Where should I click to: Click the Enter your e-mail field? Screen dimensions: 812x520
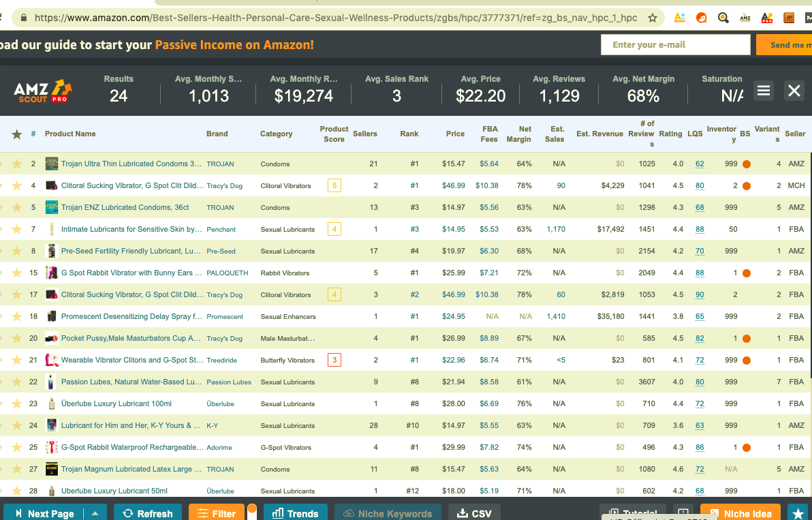point(675,45)
